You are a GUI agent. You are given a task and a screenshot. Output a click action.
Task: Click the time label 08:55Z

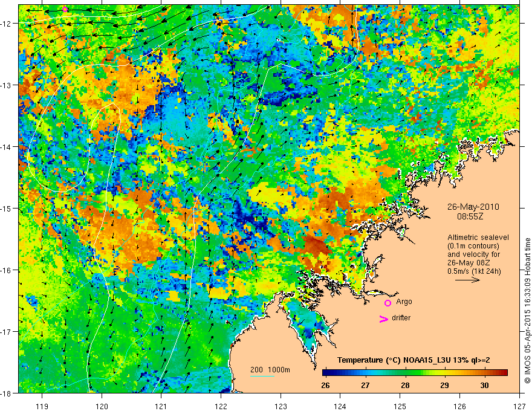click(x=470, y=216)
